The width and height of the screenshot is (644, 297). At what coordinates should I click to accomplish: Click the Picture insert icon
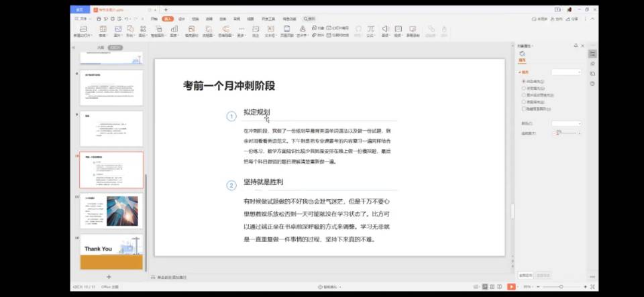118,29
